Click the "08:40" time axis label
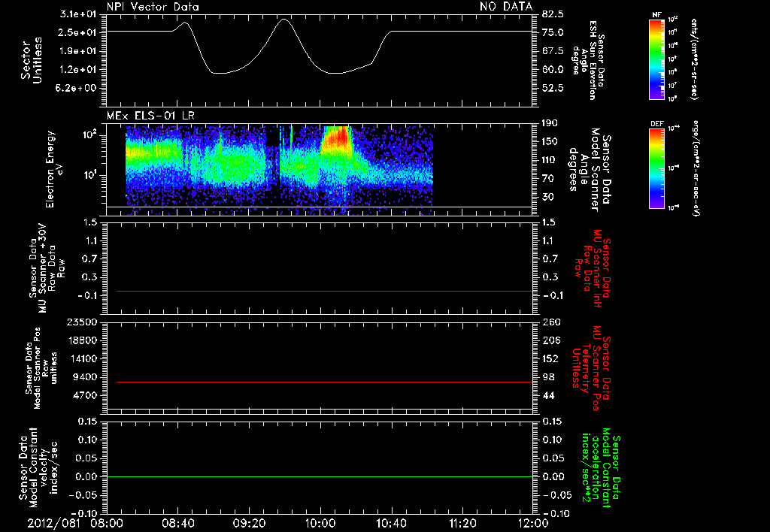Screen dimensions: 770x532 pos(177,524)
